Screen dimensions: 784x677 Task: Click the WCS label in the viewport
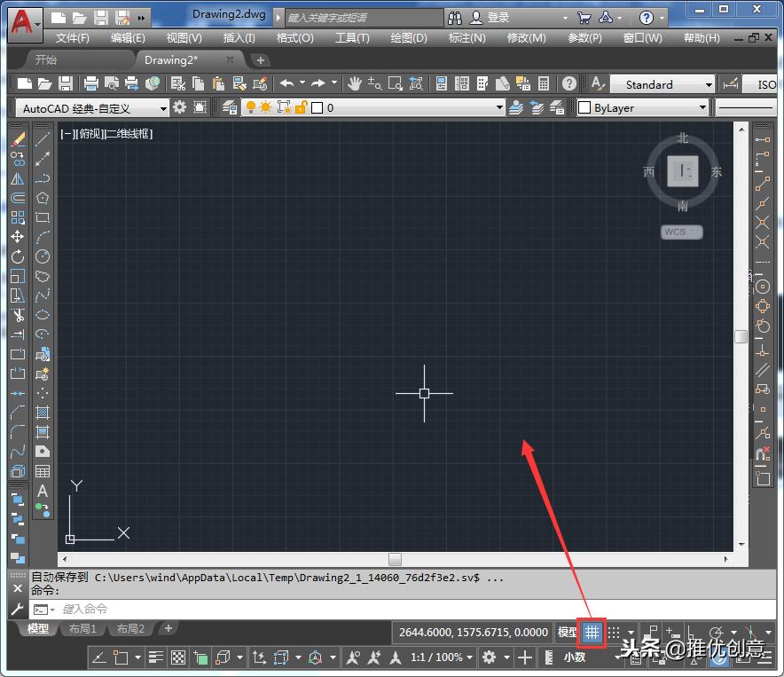[x=677, y=232]
